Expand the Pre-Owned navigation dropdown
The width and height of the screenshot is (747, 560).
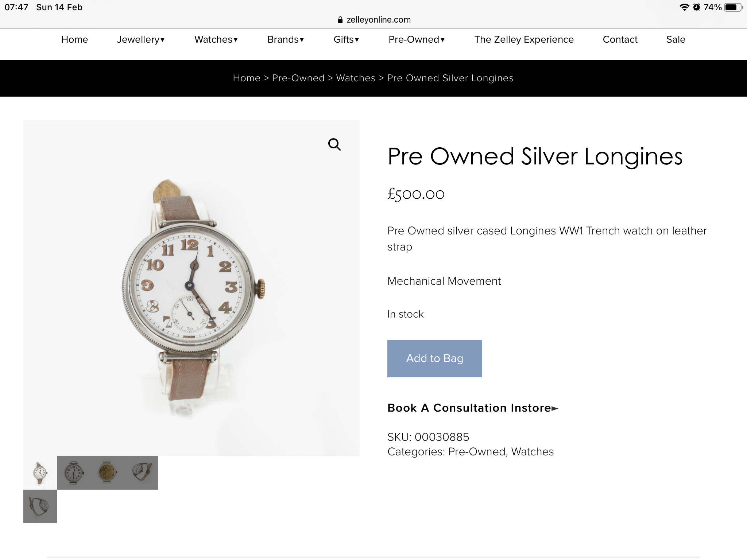[417, 39]
